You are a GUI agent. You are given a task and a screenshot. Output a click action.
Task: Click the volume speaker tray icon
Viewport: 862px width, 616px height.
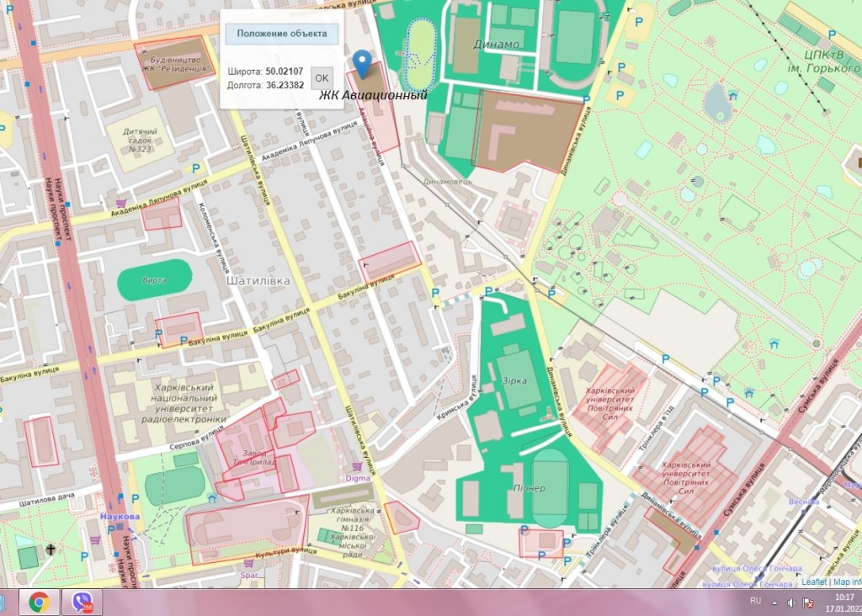tap(791, 603)
